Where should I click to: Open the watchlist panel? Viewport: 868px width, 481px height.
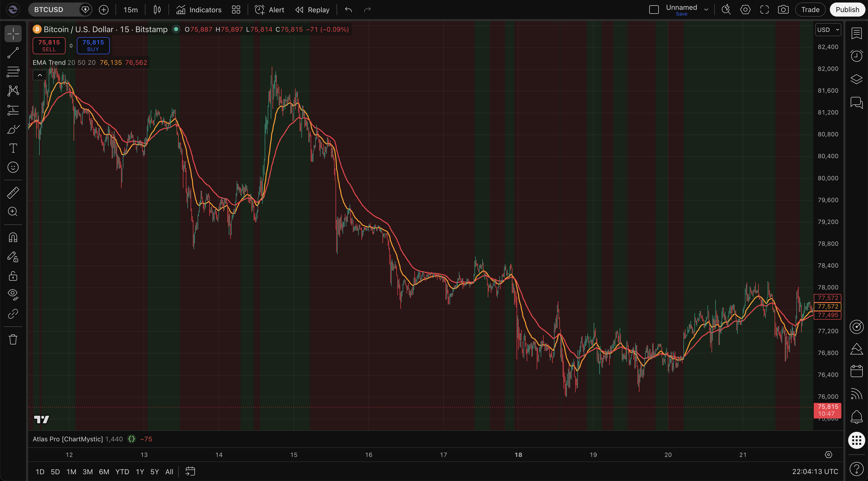[856, 33]
